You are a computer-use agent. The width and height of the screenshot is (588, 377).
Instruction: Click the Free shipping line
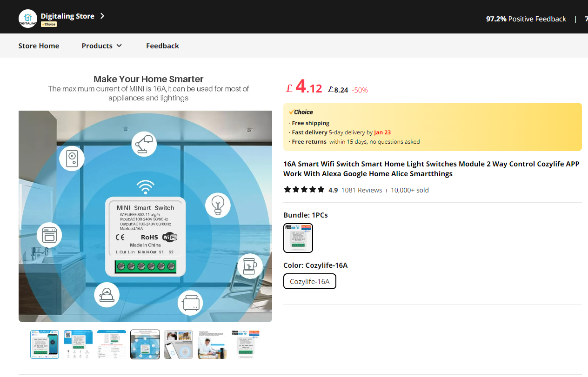click(x=309, y=123)
